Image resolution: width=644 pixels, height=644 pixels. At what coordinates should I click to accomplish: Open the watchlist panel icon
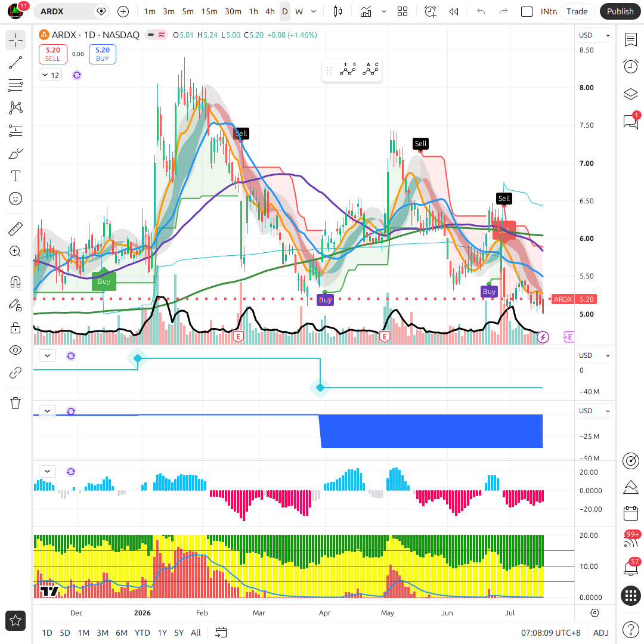click(630, 40)
